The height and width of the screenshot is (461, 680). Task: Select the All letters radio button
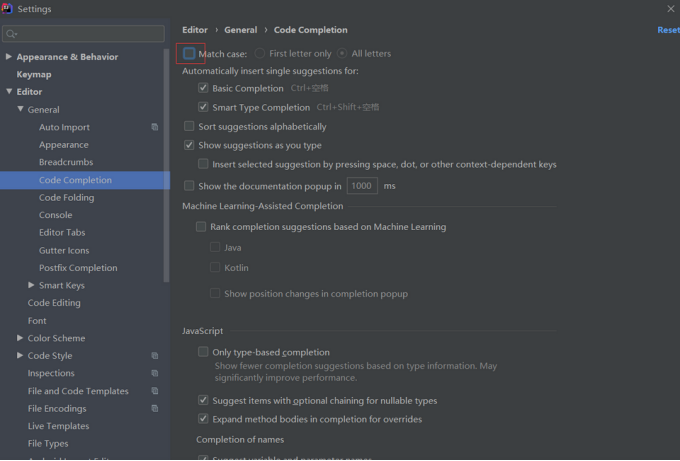click(342, 53)
